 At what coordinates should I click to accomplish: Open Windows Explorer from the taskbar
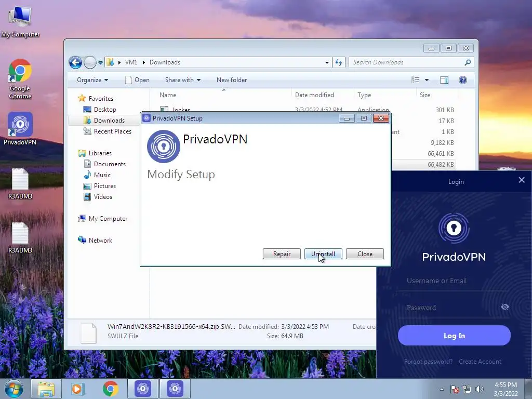(46, 389)
